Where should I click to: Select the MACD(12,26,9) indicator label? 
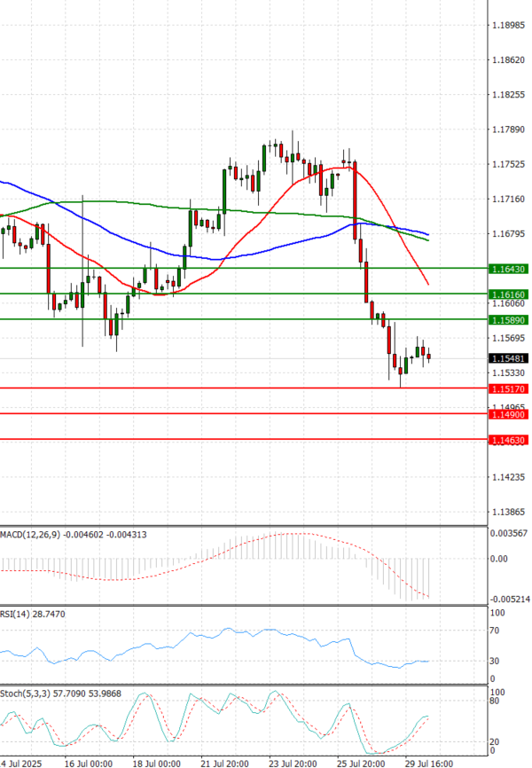(x=74, y=535)
